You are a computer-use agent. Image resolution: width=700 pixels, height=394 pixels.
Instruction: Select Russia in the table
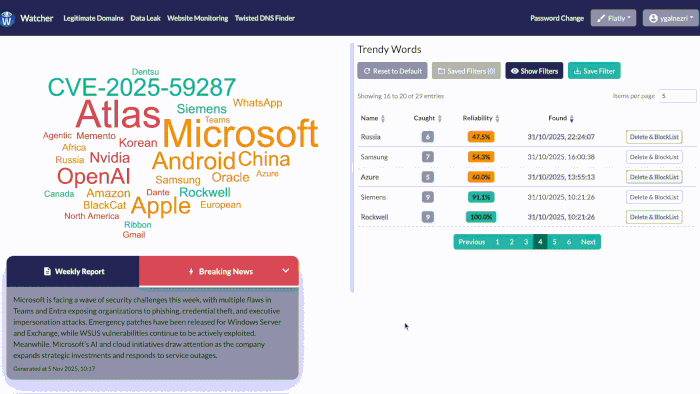point(371,137)
